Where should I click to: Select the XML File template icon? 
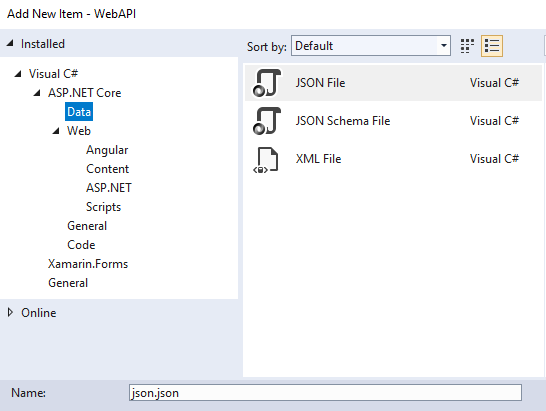pos(266,160)
